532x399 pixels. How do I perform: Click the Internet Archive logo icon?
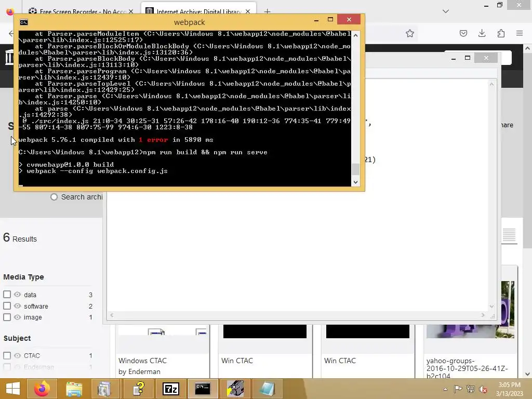9,57
